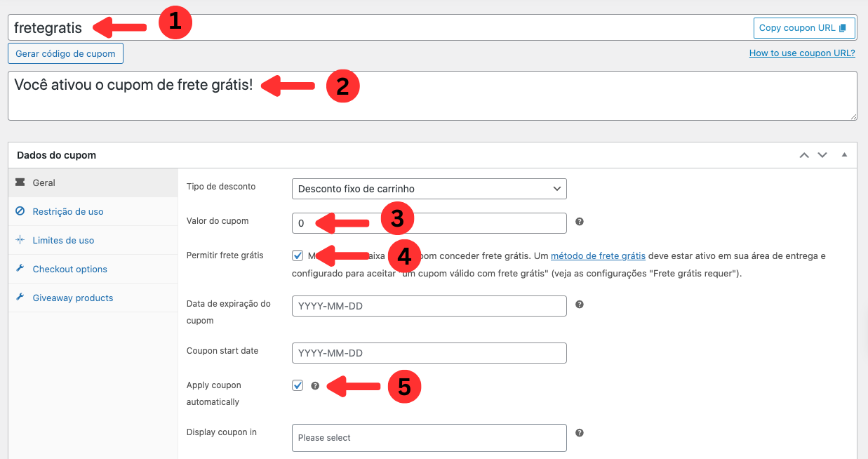
Task: Open Tipo de desconto dropdown
Action: [x=429, y=189]
